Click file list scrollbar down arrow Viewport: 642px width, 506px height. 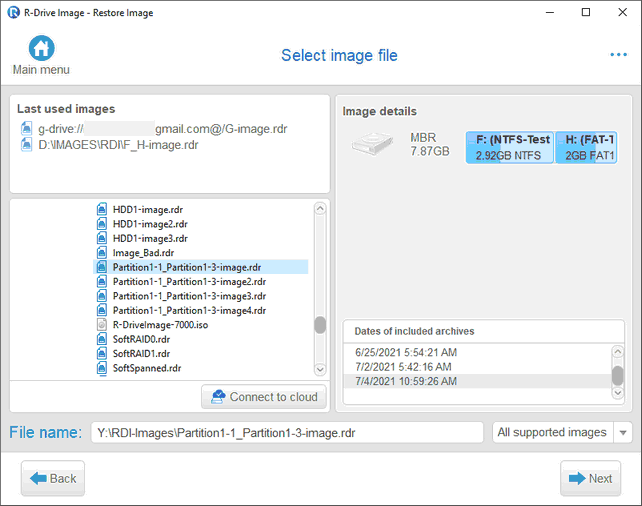coord(320,369)
